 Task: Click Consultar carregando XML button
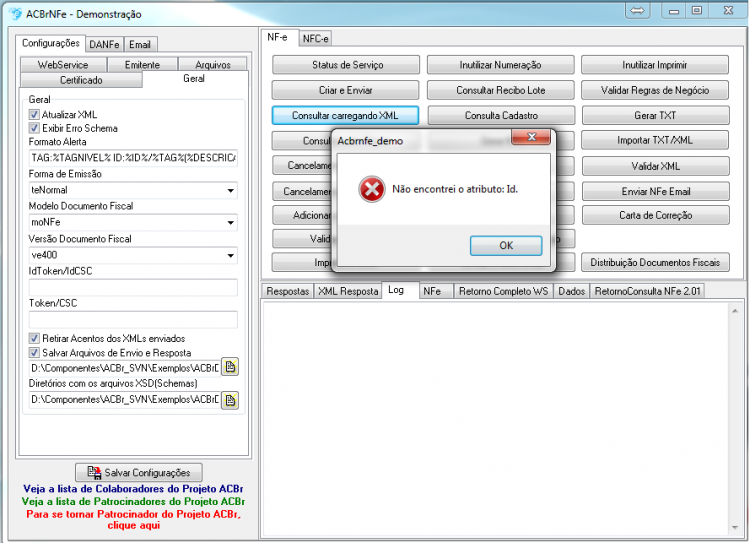point(345,115)
